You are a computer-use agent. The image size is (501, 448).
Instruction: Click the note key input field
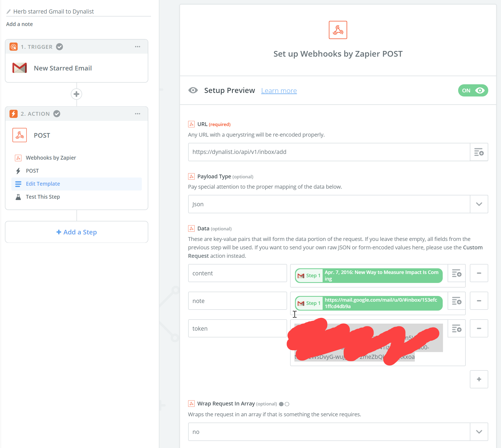point(237,301)
